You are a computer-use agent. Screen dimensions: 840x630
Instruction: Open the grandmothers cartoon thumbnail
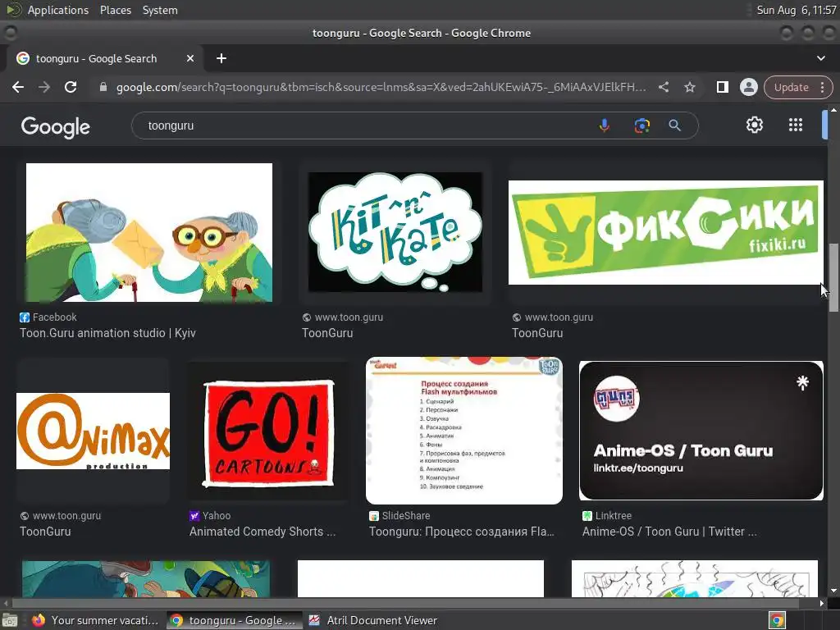(149, 232)
